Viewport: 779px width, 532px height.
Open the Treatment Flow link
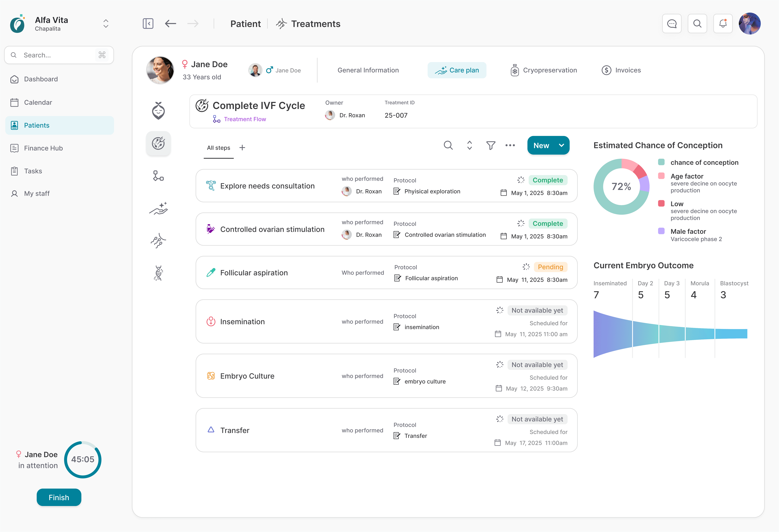click(245, 119)
